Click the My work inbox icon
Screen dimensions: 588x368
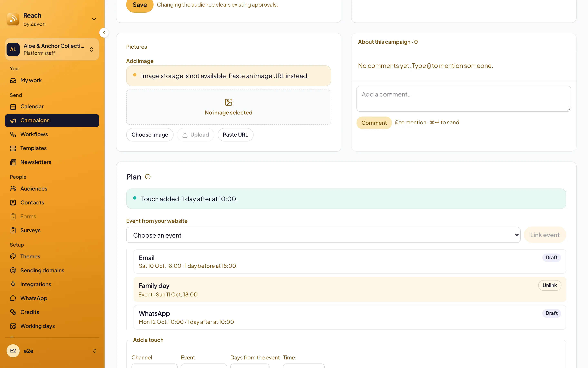point(13,80)
